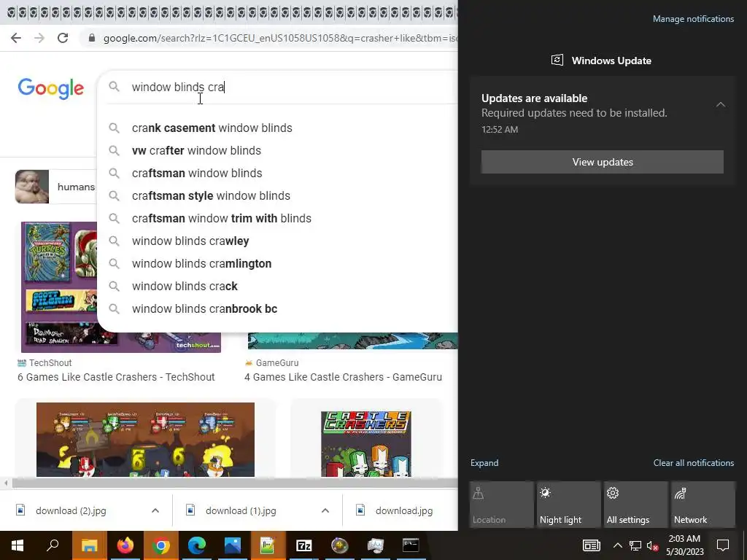
Task: Open the download (1).jpg file
Action: pyautogui.click(x=241, y=511)
